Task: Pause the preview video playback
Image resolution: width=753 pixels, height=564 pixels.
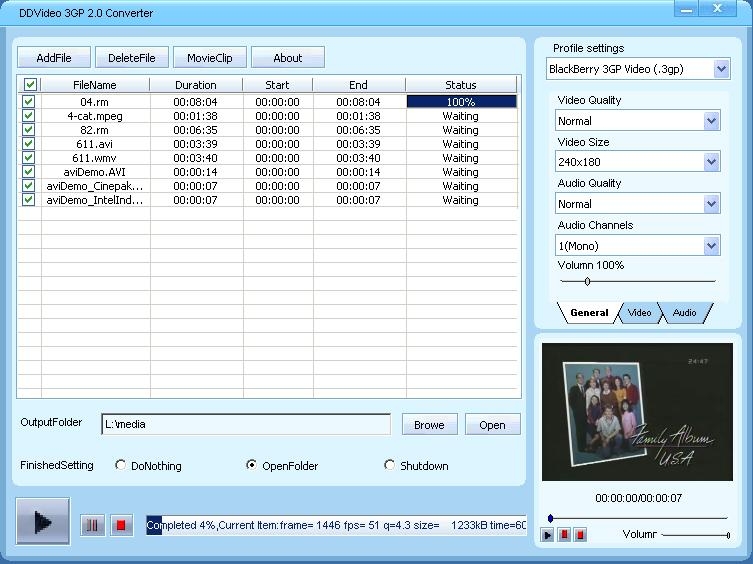Action: click(x=564, y=535)
